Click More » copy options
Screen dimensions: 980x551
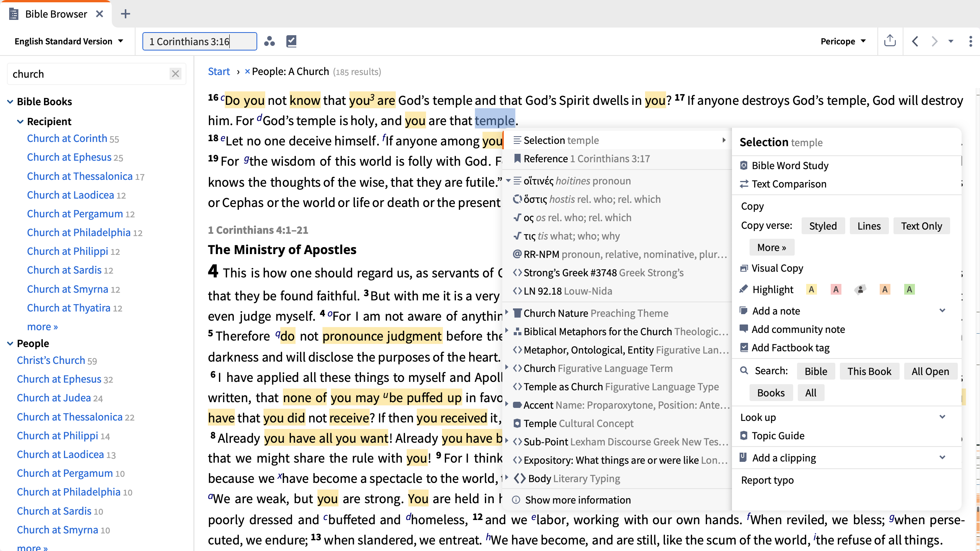771,248
